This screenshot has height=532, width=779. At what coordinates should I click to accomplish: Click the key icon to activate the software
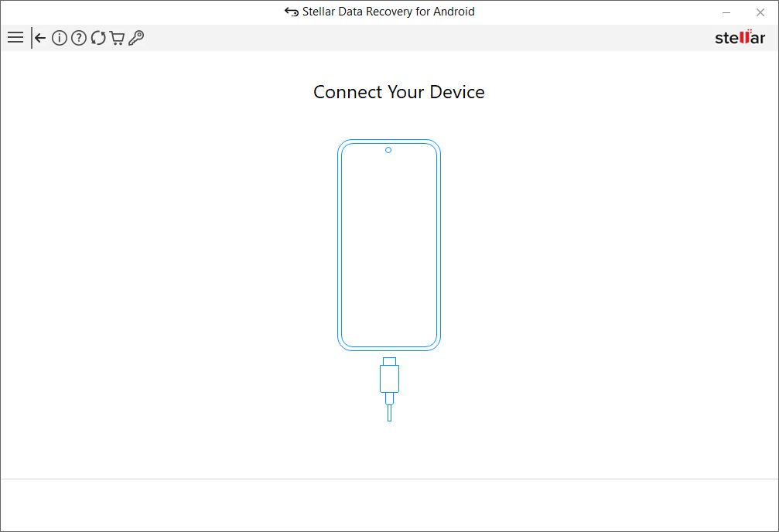(x=136, y=38)
